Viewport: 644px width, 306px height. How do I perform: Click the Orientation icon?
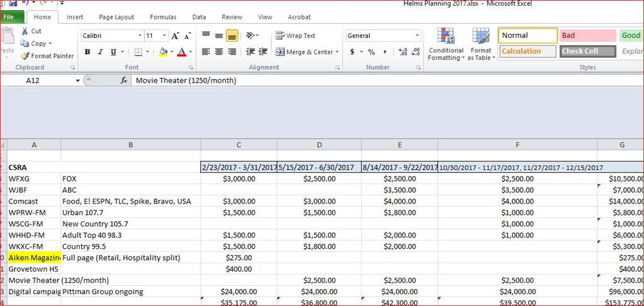click(x=250, y=36)
